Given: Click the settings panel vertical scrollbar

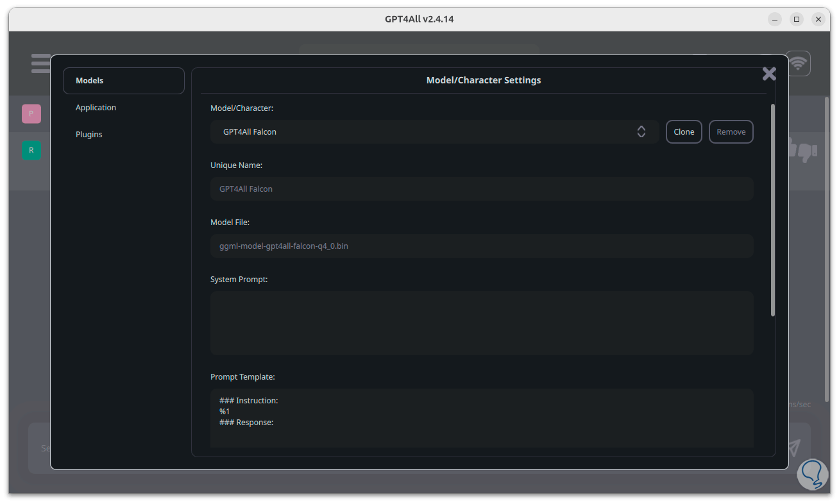Looking at the screenshot, I should [773, 210].
